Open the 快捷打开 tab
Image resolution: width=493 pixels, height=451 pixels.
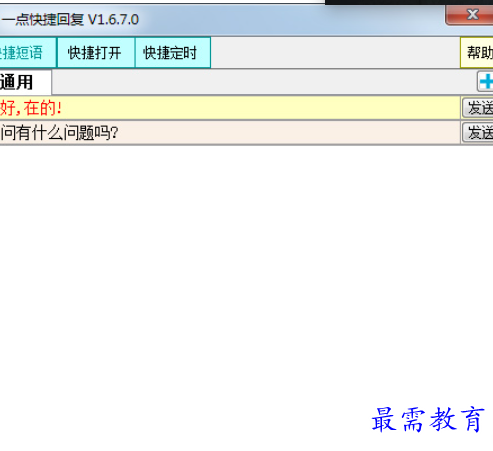(x=96, y=53)
